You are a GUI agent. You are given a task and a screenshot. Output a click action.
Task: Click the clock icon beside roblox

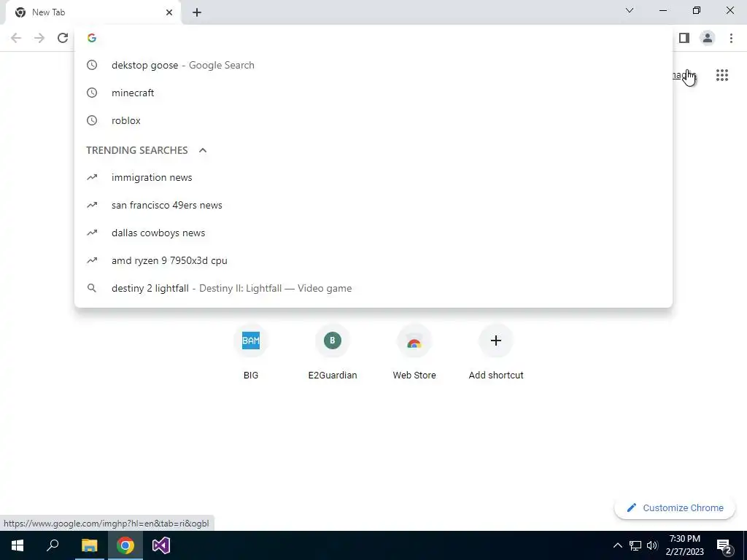[x=92, y=120]
